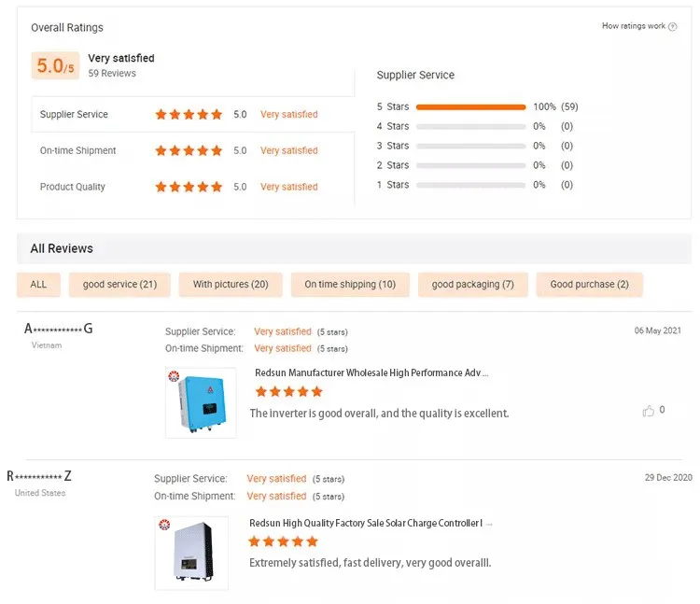Filter by On time shipping (10)

[x=350, y=285]
